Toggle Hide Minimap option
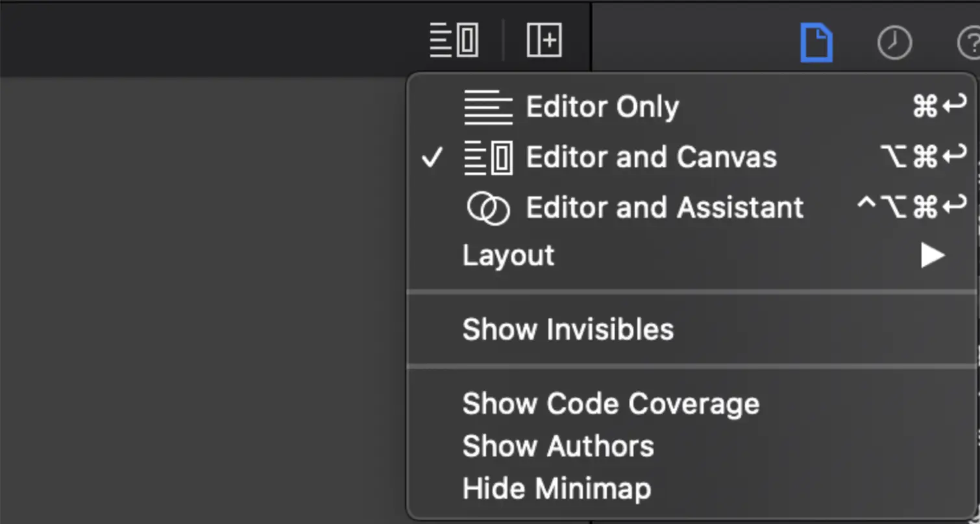Screen dimensions: 980x524 (556, 488)
